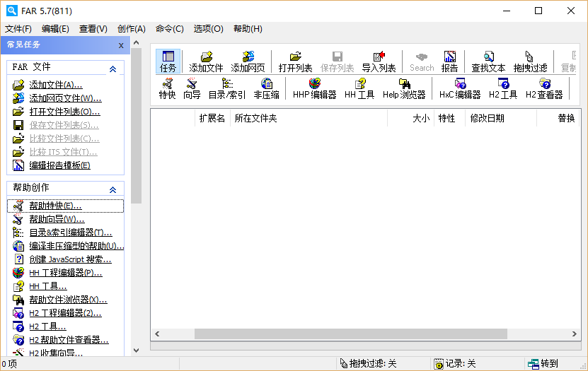Click the 创建 JavaScript 搜索 question icon

click(18, 259)
